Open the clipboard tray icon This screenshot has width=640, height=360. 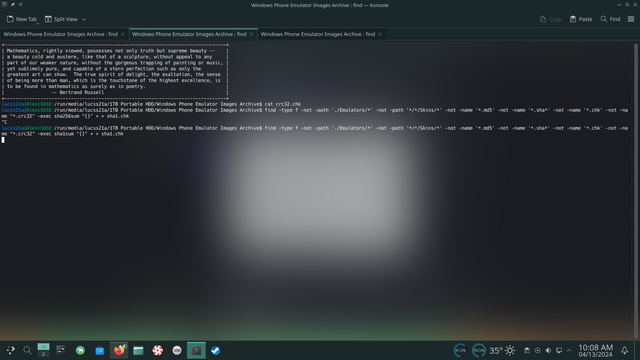click(527, 350)
